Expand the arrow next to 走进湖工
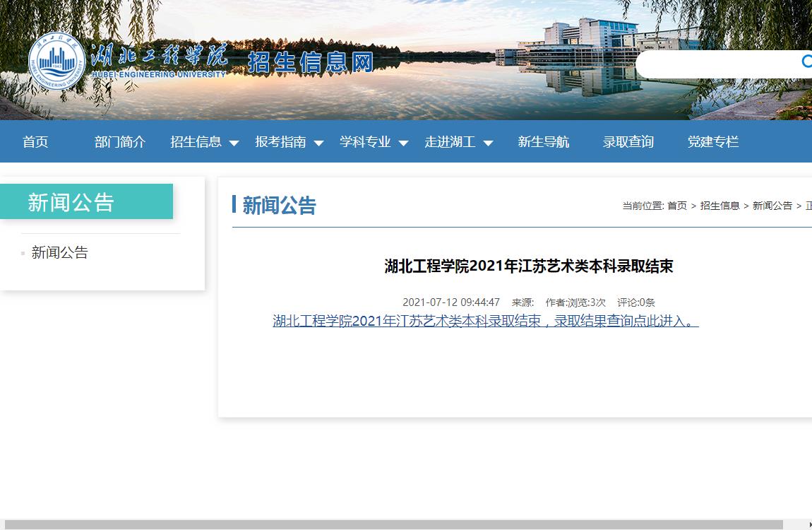Viewport: 812px width, 530px height. point(489,143)
